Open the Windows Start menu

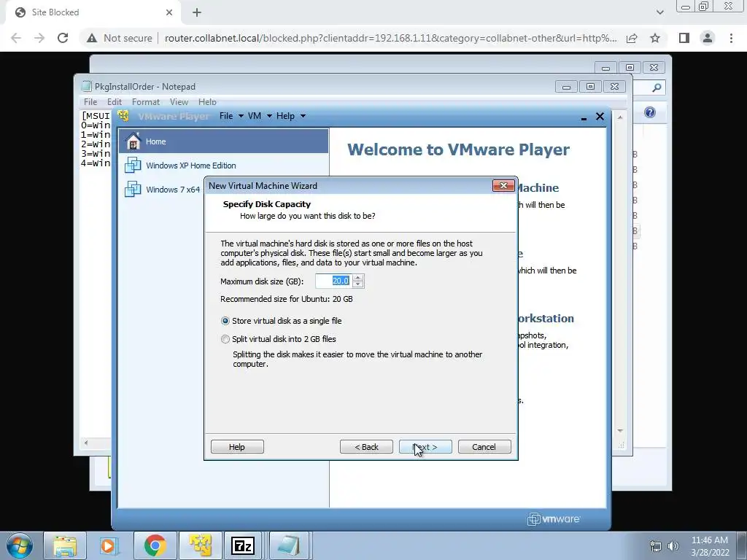click(20, 545)
